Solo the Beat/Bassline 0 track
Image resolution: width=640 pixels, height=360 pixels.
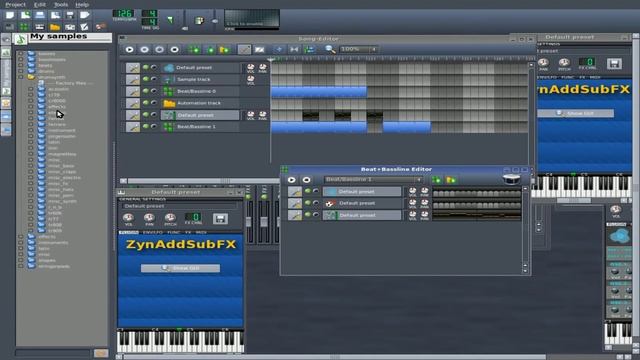click(x=154, y=91)
